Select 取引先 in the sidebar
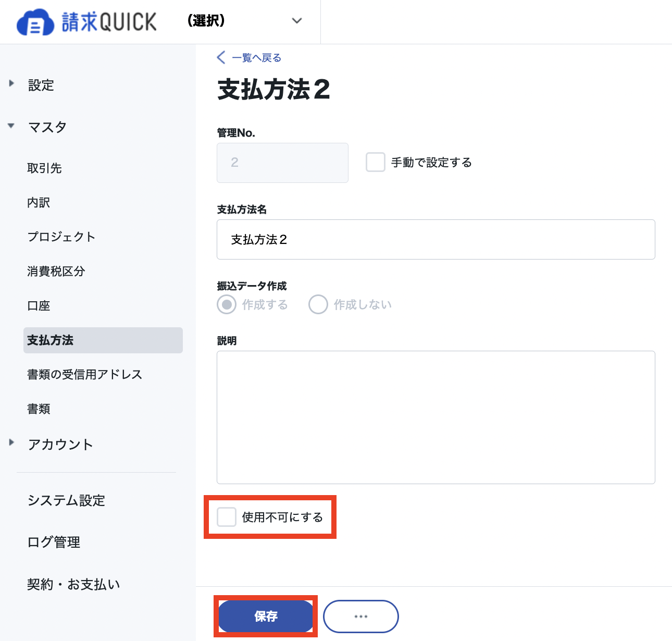The image size is (672, 641). click(44, 168)
